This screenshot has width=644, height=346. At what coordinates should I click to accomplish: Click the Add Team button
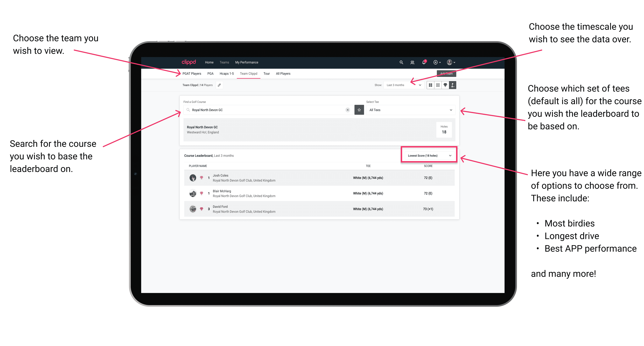tap(445, 73)
